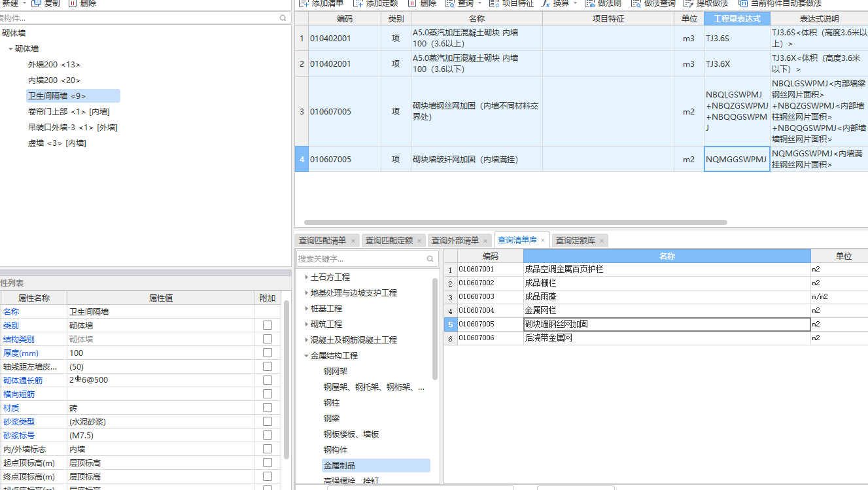Select 内墙200 <20> in the component tree
This screenshot has width=868, height=490.
pos(54,80)
